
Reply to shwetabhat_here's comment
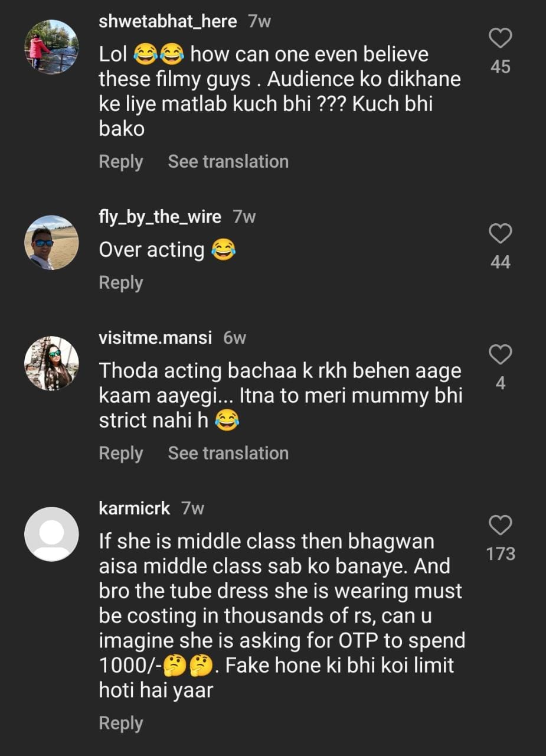121,162
